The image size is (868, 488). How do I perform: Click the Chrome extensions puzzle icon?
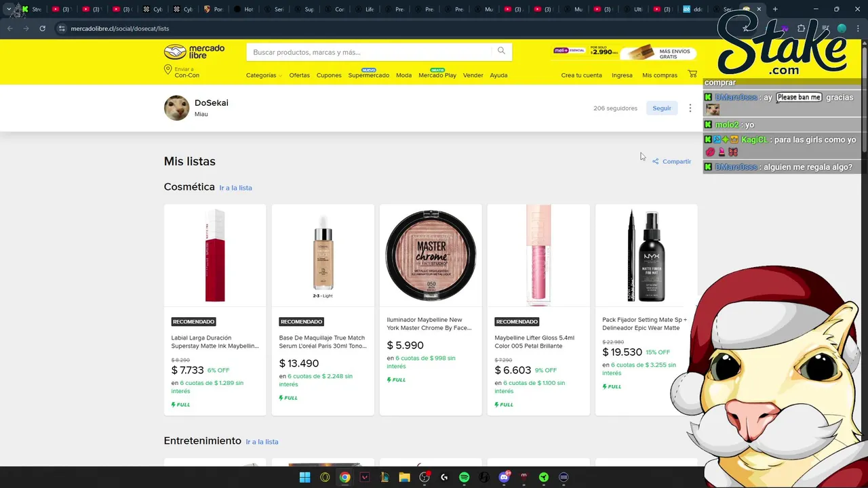click(x=801, y=28)
